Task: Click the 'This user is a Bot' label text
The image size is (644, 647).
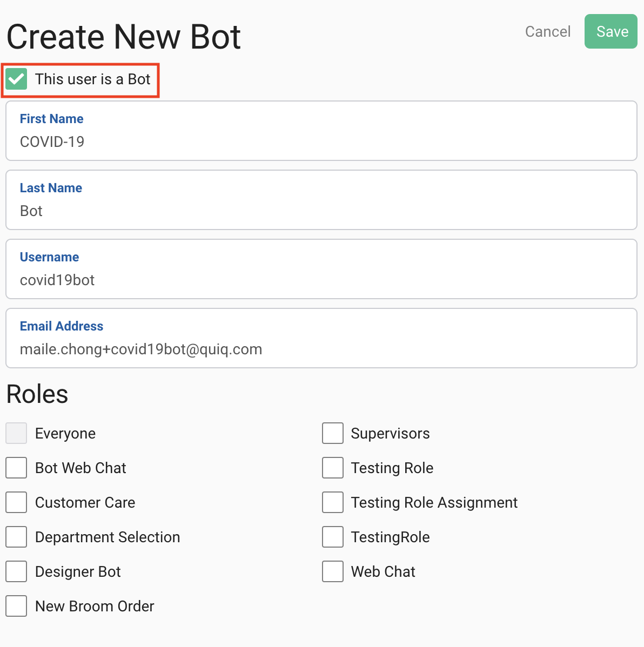Action: coord(93,79)
